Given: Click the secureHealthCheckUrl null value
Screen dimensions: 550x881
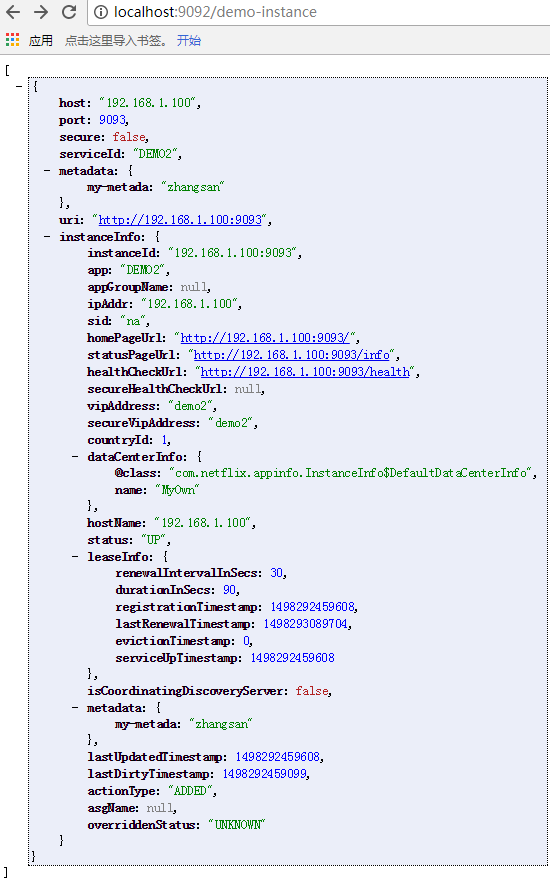Looking at the screenshot, I should (248, 389).
